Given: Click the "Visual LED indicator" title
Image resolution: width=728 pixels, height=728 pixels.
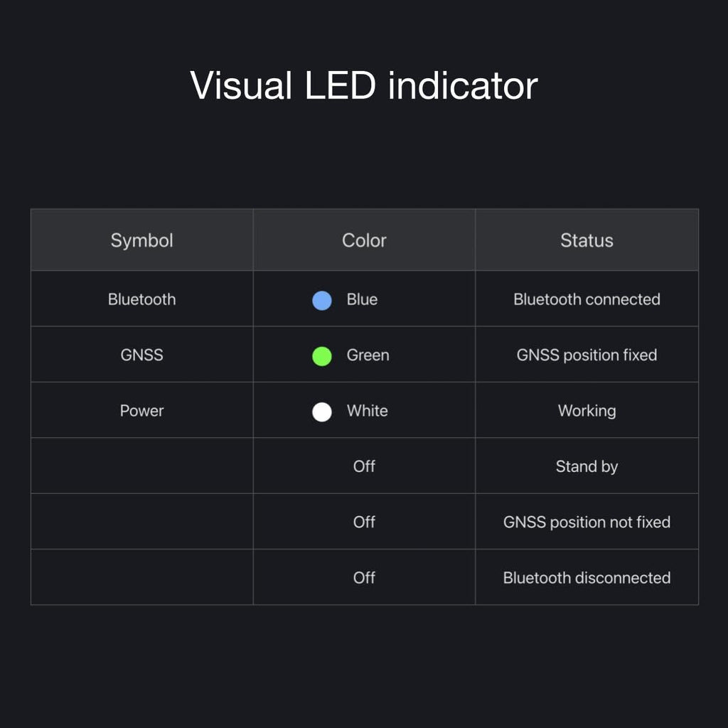Looking at the screenshot, I should tap(364, 85).
